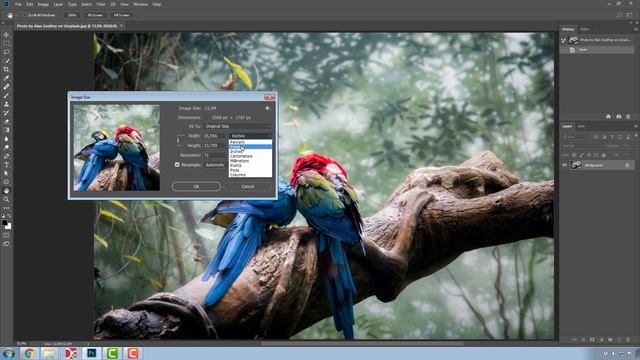Open the Window menu

(x=141, y=4)
